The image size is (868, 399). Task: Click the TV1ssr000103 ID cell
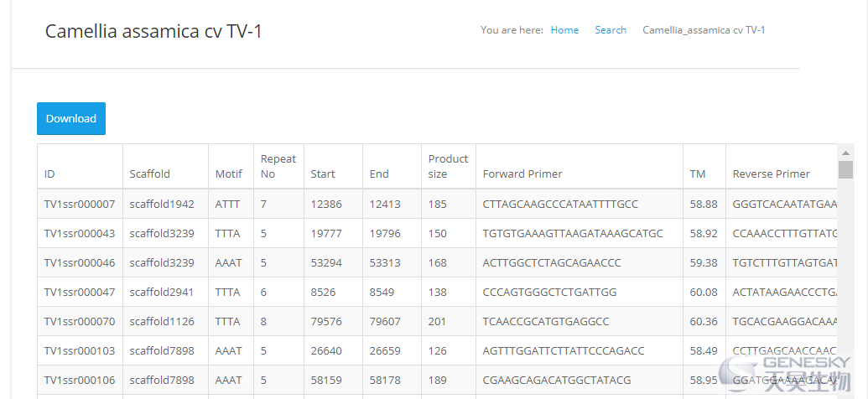coord(81,351)
